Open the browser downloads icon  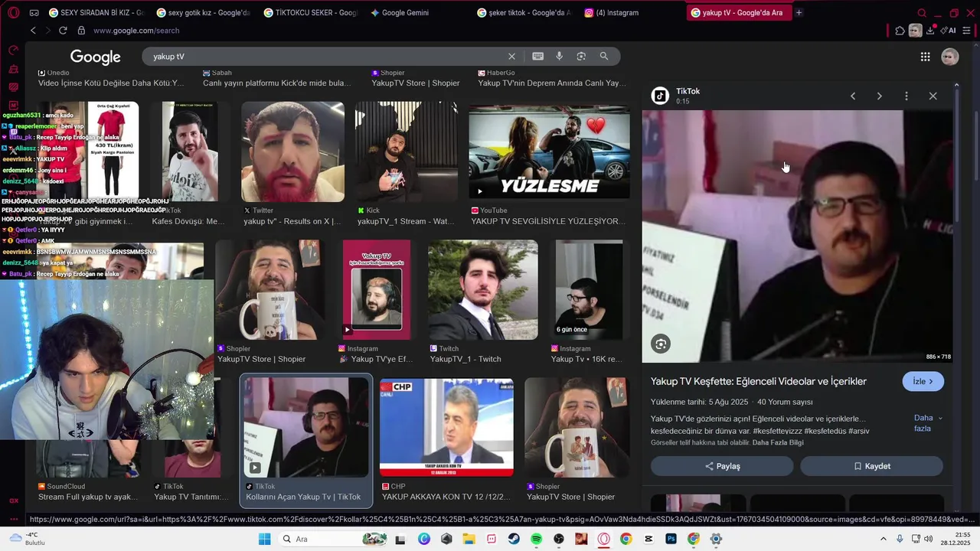click(x=930, y=31)
